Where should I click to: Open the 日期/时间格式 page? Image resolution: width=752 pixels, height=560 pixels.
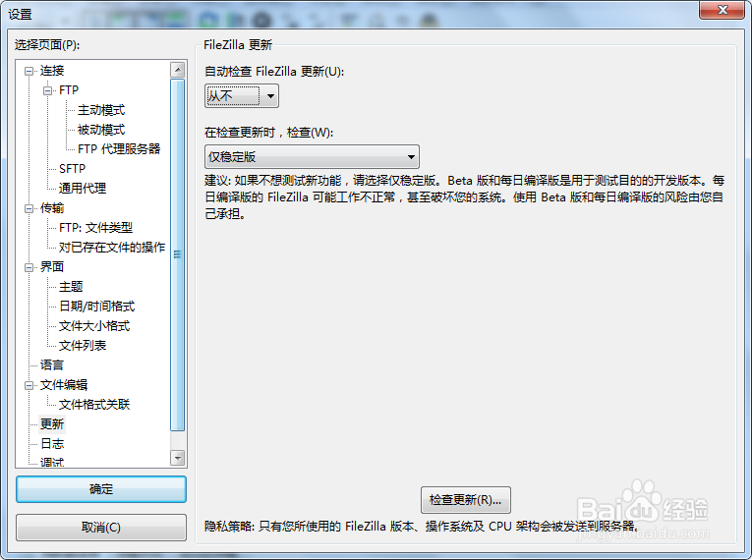97,307
